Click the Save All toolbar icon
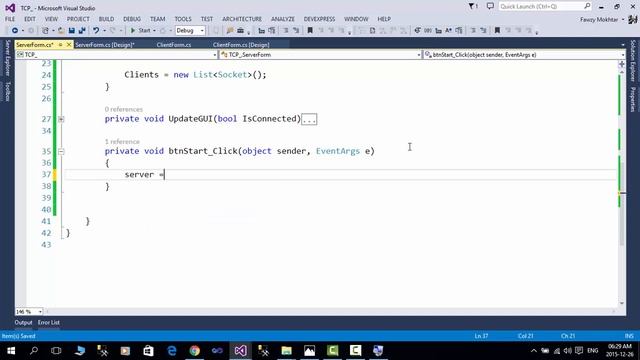This screenshot has height=360, width=640. pyautogui.click(x=82, y=31)
